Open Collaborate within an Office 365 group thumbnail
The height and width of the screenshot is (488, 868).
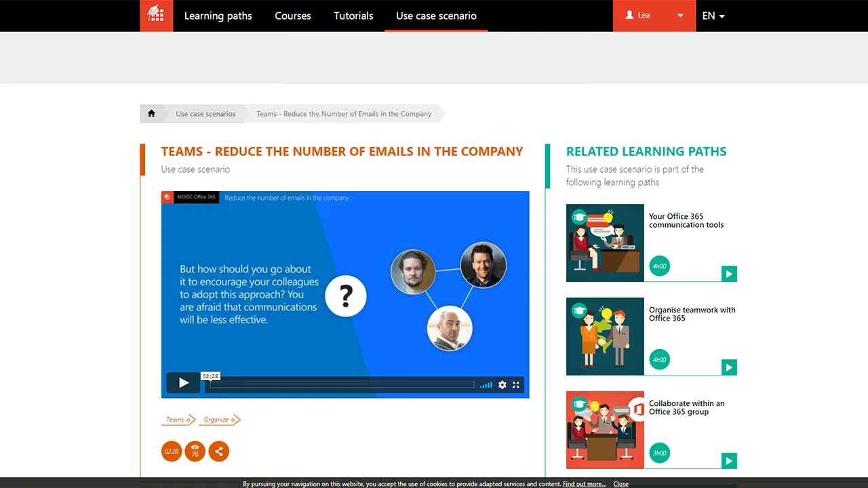tap(605, 430)
